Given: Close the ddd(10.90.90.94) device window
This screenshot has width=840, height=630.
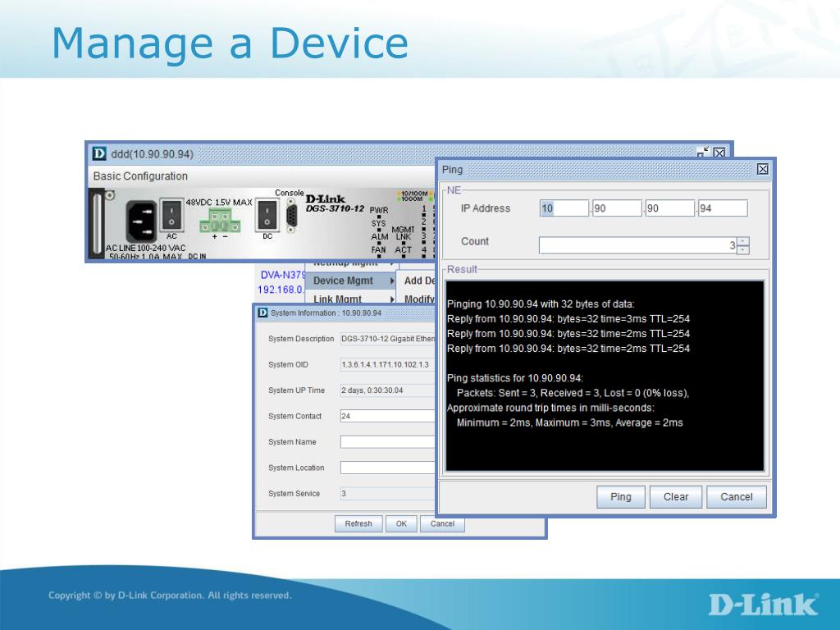Looking at the screenshot, I should click(x=719, y=153).
